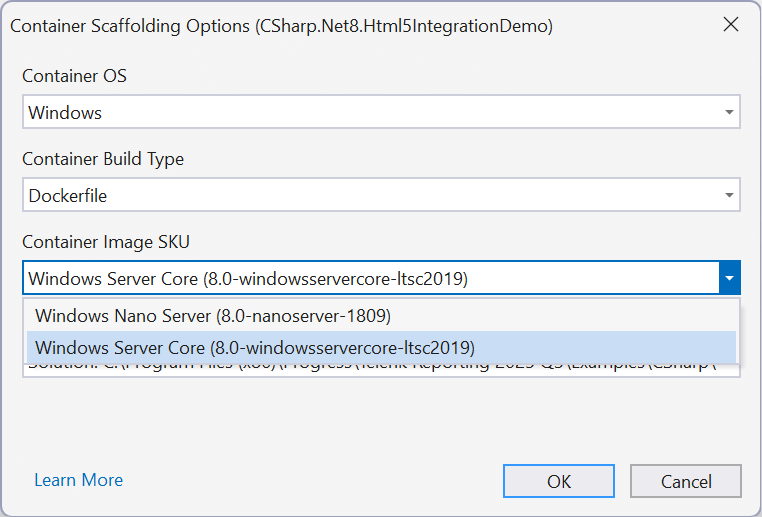The image size is (762, 517).
Task: Expand the Container Build Type dropdown arrow
Action: click(x=729, y=196)
